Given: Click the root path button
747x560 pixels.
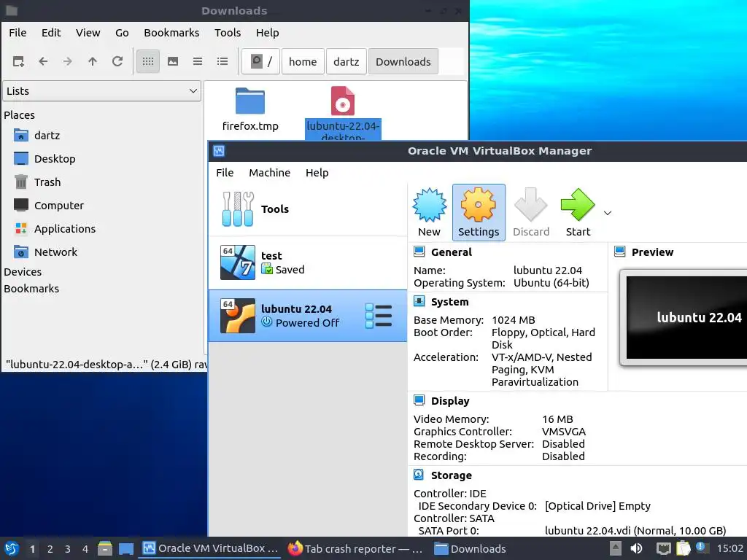Looking at the screenshot, I should pyautogui.click(x=260, y=61).
